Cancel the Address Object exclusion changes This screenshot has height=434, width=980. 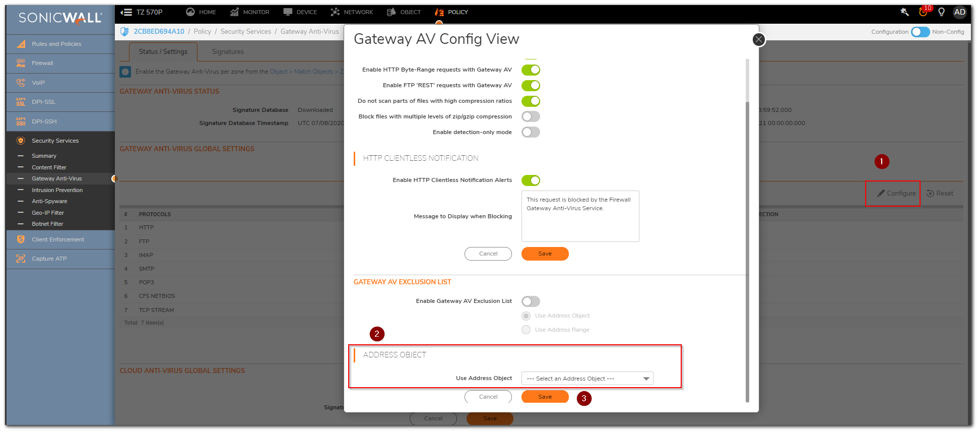pos(488,397)
